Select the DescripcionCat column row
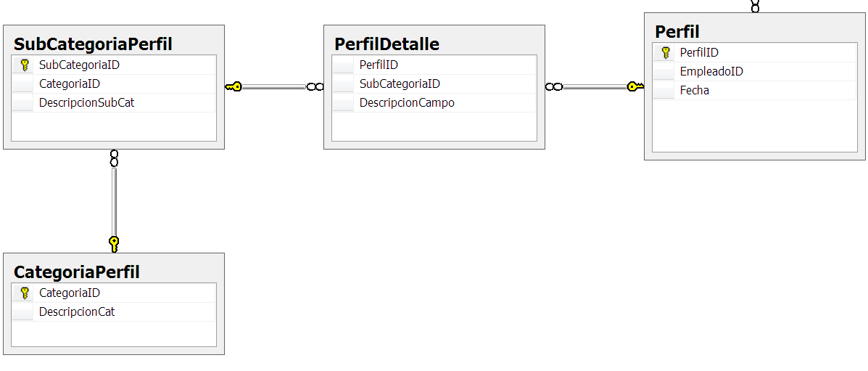This screenshot has height=371, width=868. (77, 312)
